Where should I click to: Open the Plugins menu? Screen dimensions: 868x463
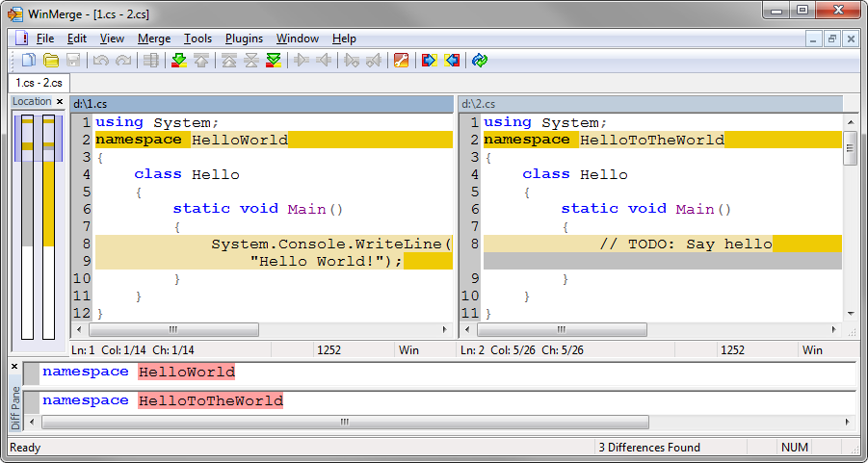(244, 39)
